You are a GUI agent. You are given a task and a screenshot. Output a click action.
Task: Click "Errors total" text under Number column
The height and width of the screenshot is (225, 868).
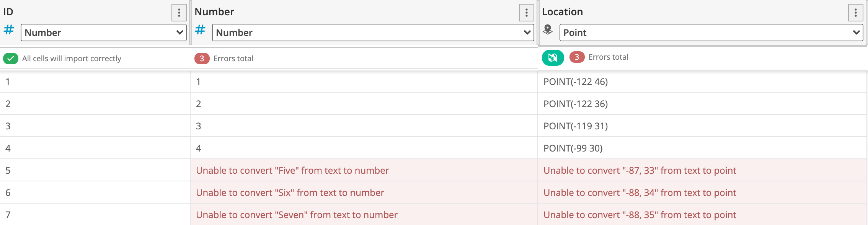click(x=233, y=59)
